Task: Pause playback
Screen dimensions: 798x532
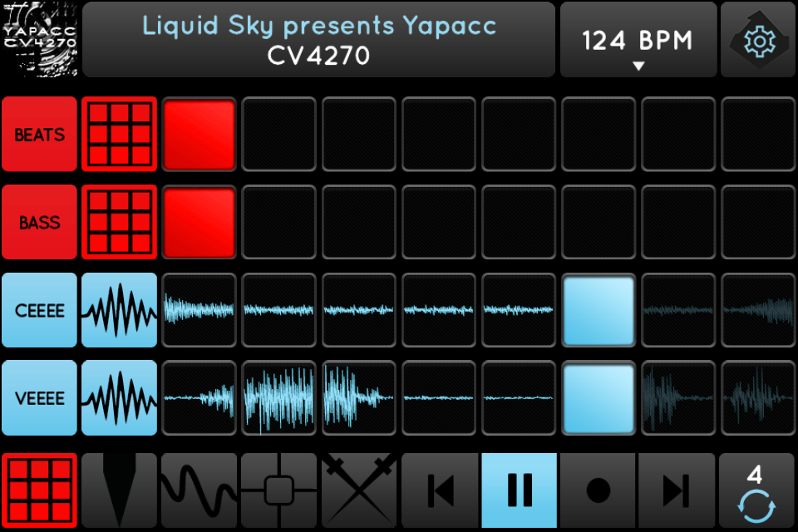Action: [519, 490]
